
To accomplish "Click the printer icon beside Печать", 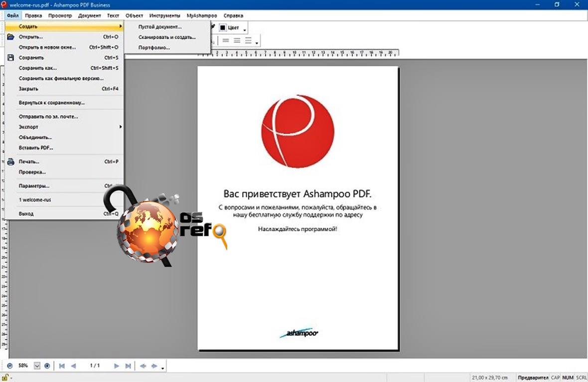I will [x=10, y=162].
